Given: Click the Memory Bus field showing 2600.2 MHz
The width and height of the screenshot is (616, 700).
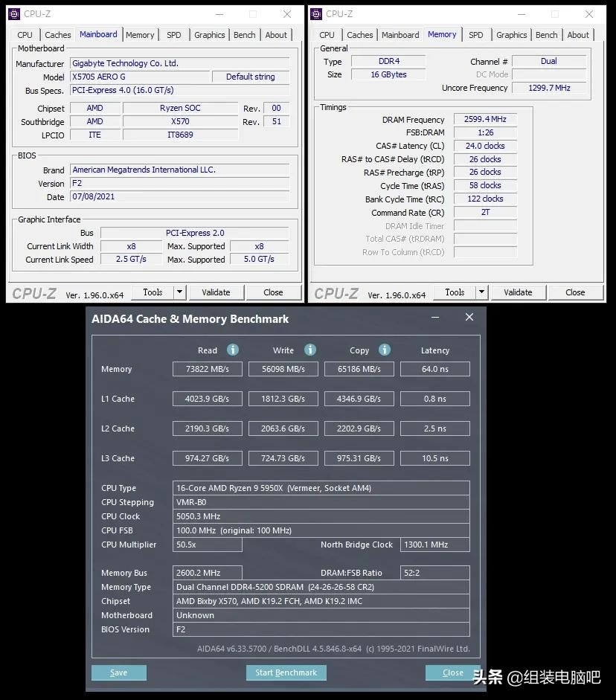Looking at the screenshot, I should [207, 572].
